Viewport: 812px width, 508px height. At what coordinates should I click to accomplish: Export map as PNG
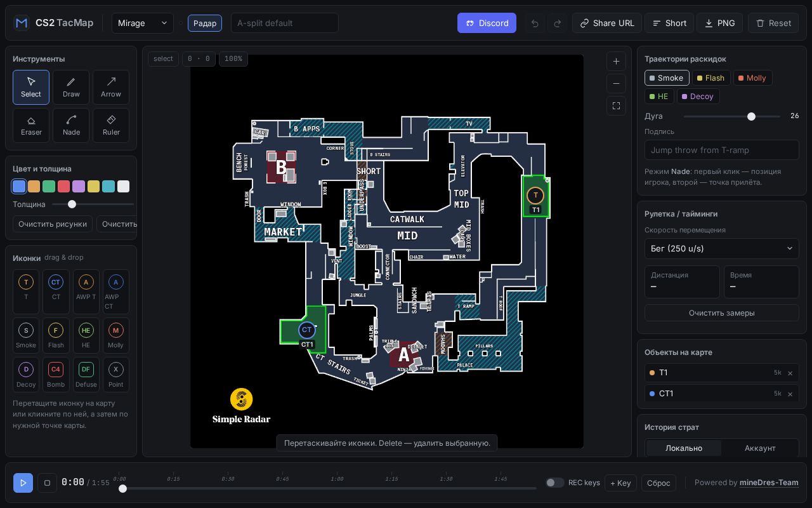(719, 23)
